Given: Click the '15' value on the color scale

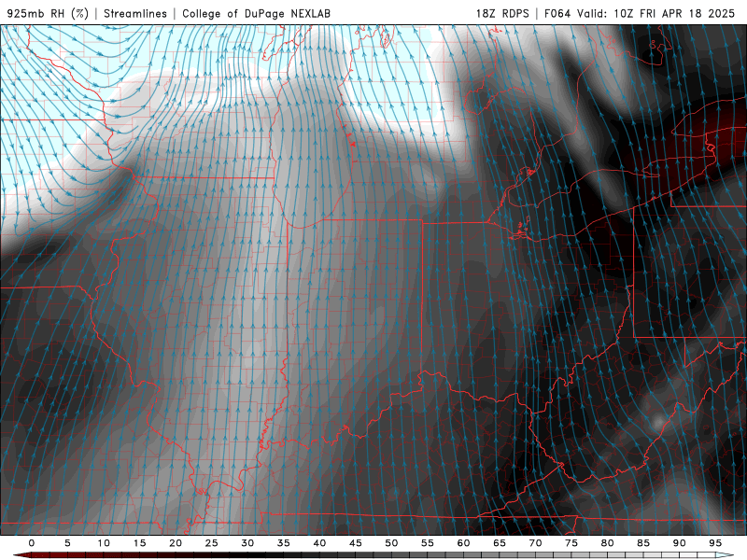Looking at the screenshot, I should (x=139, y=543).
